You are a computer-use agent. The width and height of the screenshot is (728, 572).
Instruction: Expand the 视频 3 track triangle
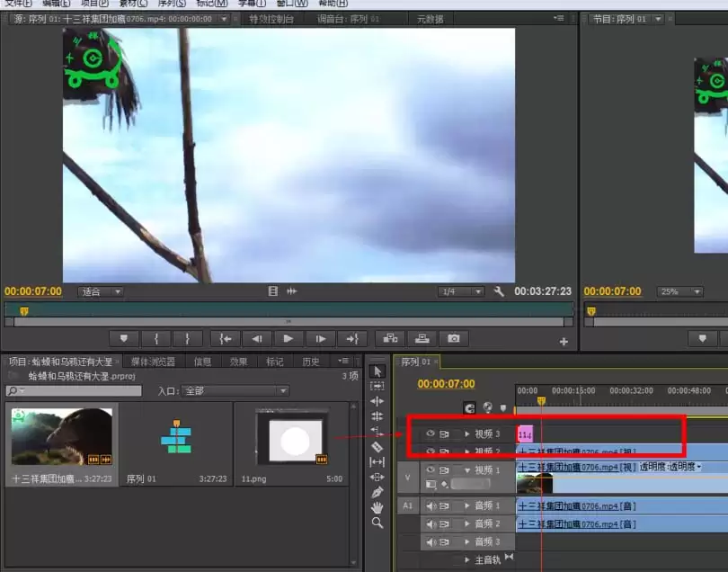point(467,433)
